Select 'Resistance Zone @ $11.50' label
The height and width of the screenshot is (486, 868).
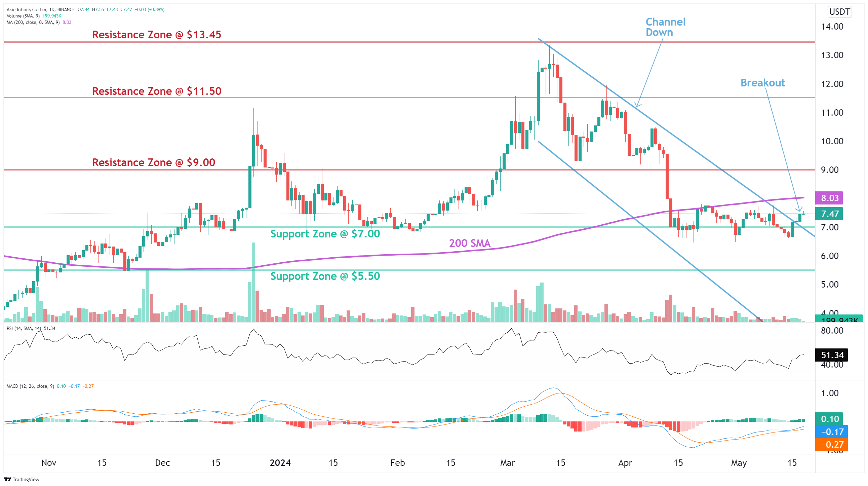pos(157,91)
